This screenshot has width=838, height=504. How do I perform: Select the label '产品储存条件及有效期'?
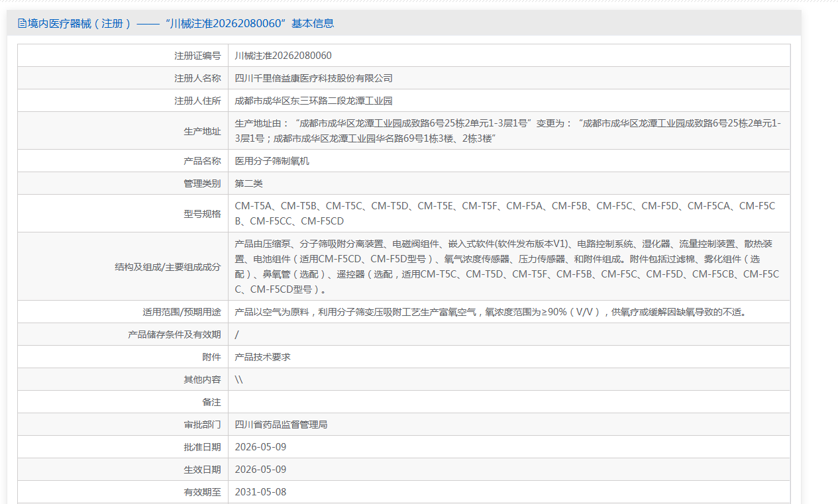pos(174,334)
